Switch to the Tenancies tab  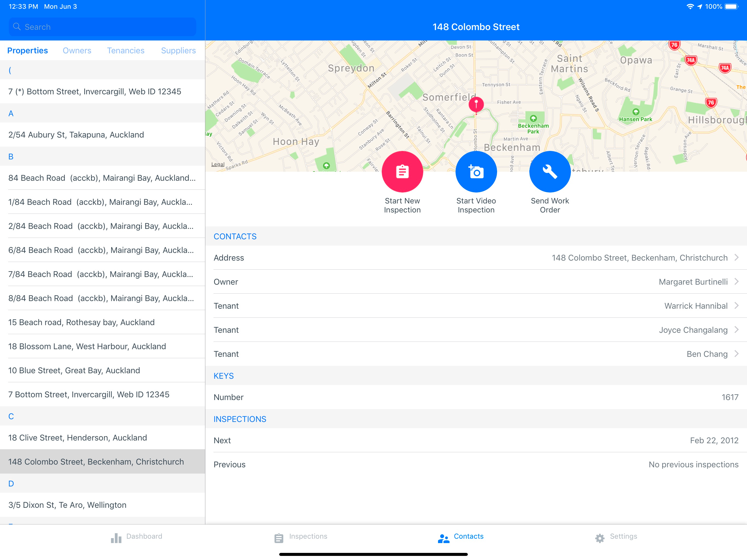[x=126, y=50]
